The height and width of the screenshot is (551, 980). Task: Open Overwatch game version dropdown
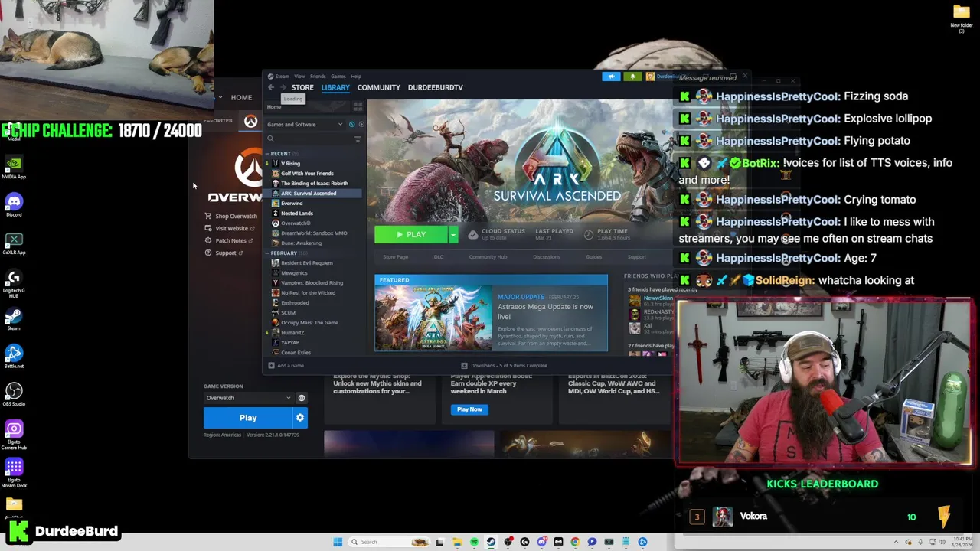coord(248,398)
